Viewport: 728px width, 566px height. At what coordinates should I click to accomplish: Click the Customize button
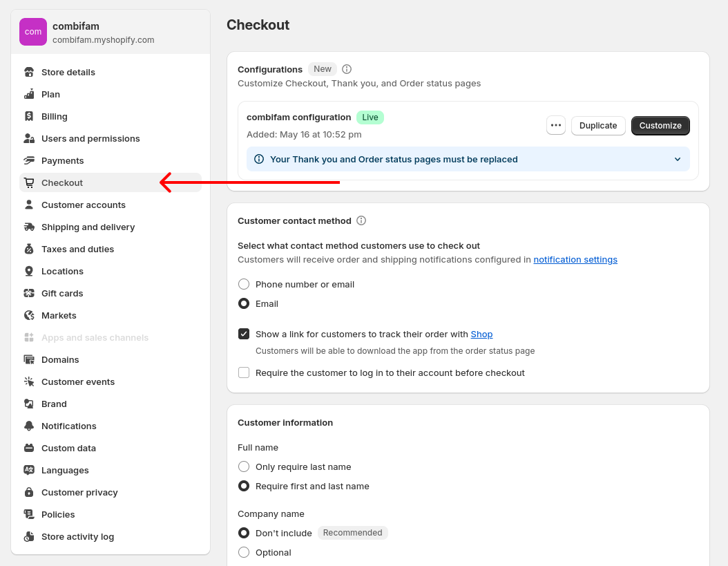pyautogui.click(x=660, y=126)
